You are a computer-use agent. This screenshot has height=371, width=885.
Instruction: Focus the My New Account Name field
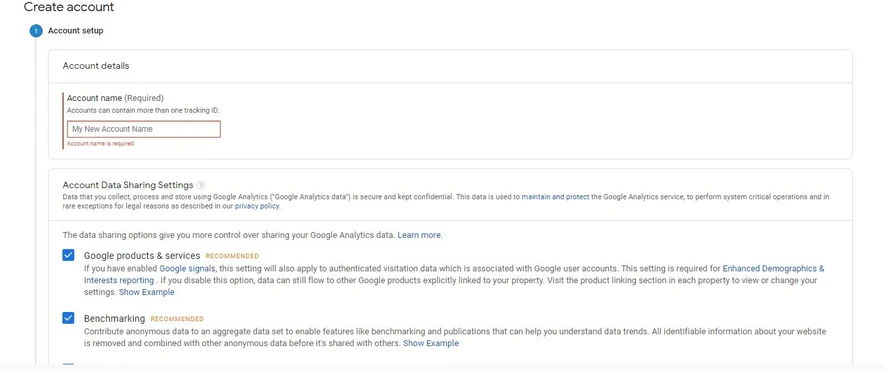tap(143, 129)
